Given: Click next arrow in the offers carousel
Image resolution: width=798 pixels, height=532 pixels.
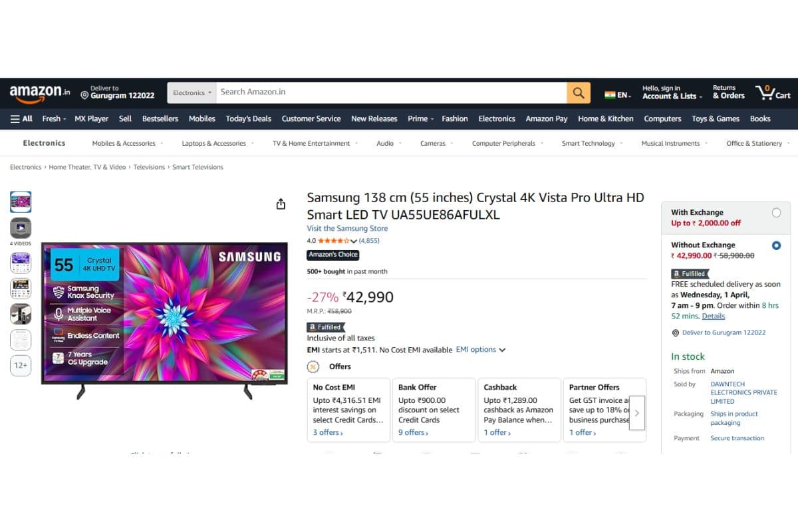Looking at the screenshot, I should point(637,413).
